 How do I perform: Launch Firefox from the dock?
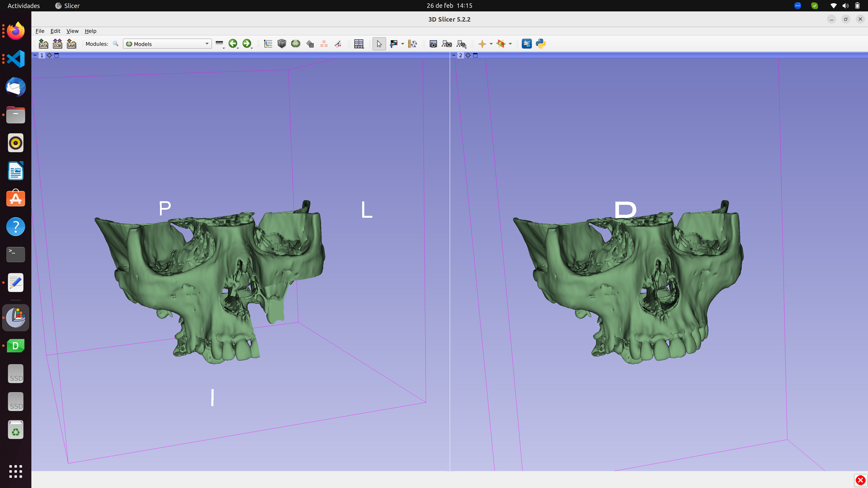click(15, 31)
